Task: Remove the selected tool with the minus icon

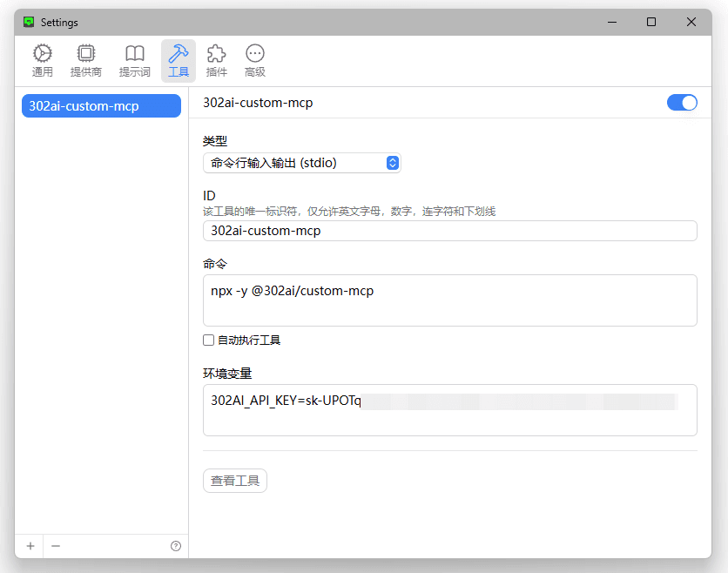Action: (56, 546)
